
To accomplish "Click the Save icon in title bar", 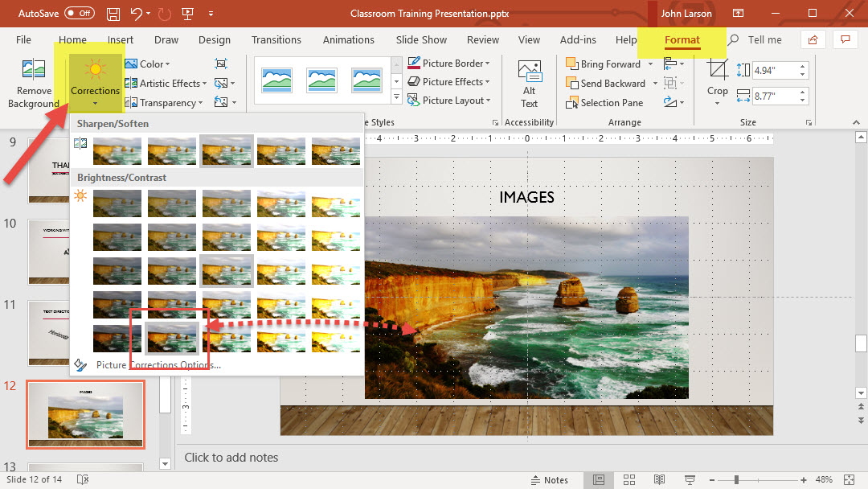I will point(113,14).
